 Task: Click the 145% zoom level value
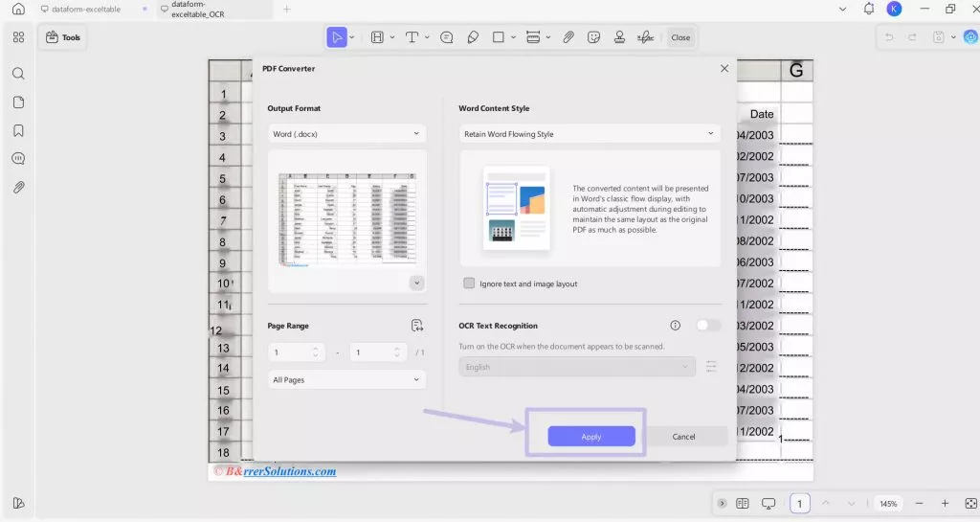coord(888,503)
